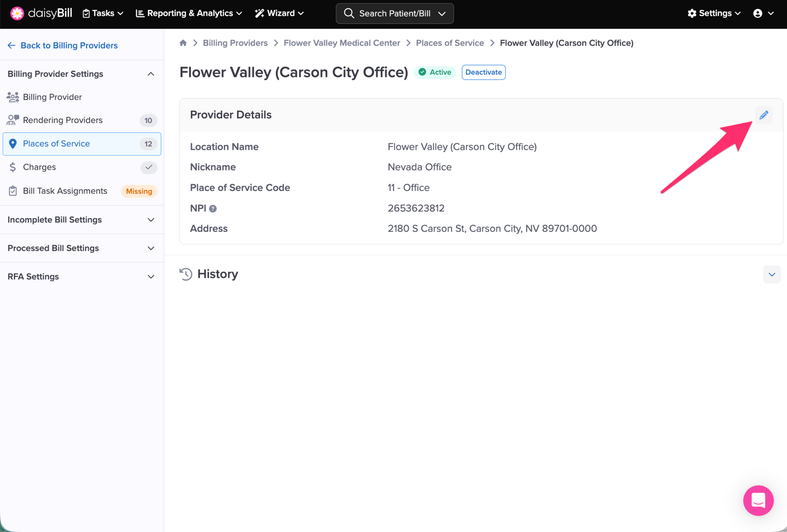Click the Deactivate button

pyautogui.click(x=483, y=72)
